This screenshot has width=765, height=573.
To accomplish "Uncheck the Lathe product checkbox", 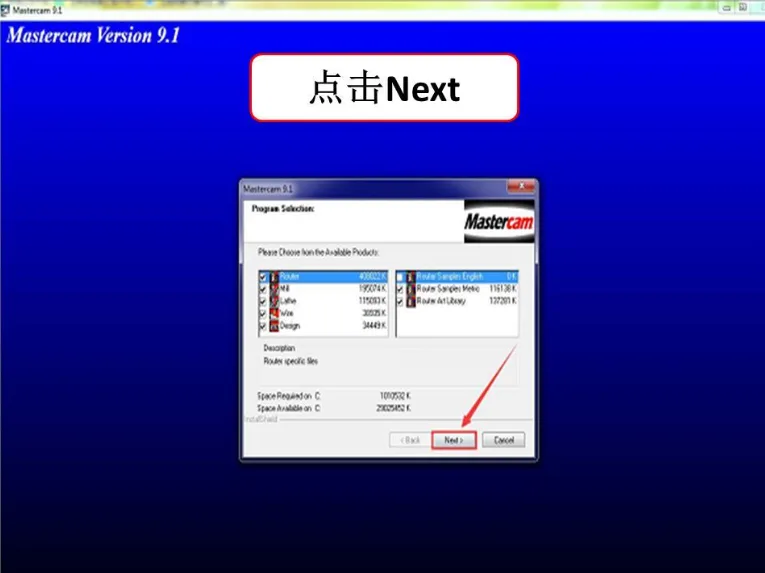I will (263, 301).
